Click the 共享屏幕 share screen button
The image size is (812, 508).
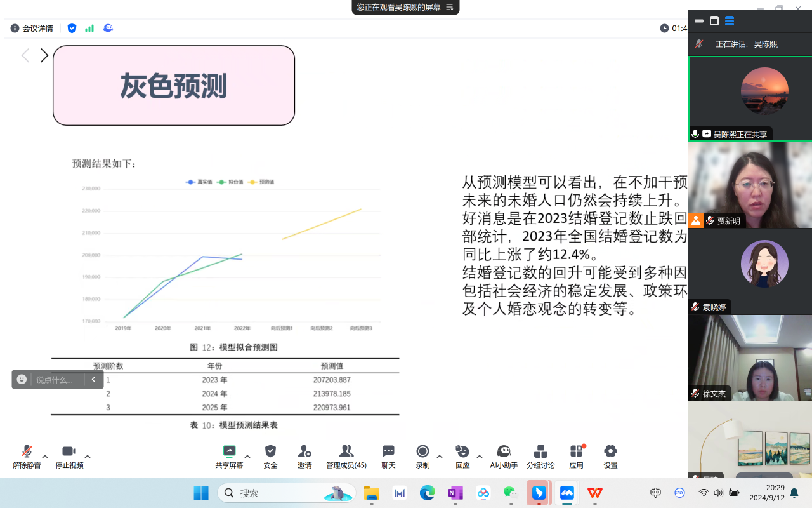(229, 456)
